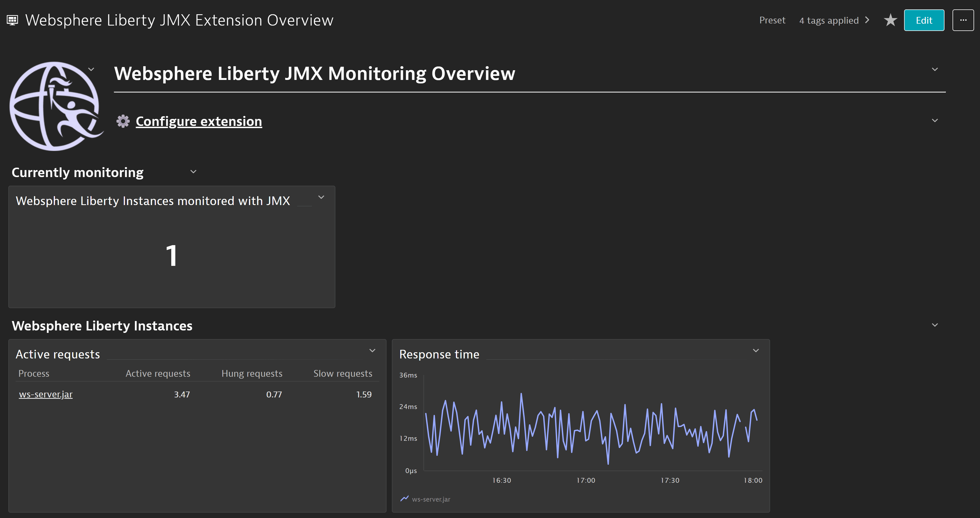Expand the Websphere Liberty Instances header chevron
Image resolution: width=980 pixels, height=518 pixels.
935,325
